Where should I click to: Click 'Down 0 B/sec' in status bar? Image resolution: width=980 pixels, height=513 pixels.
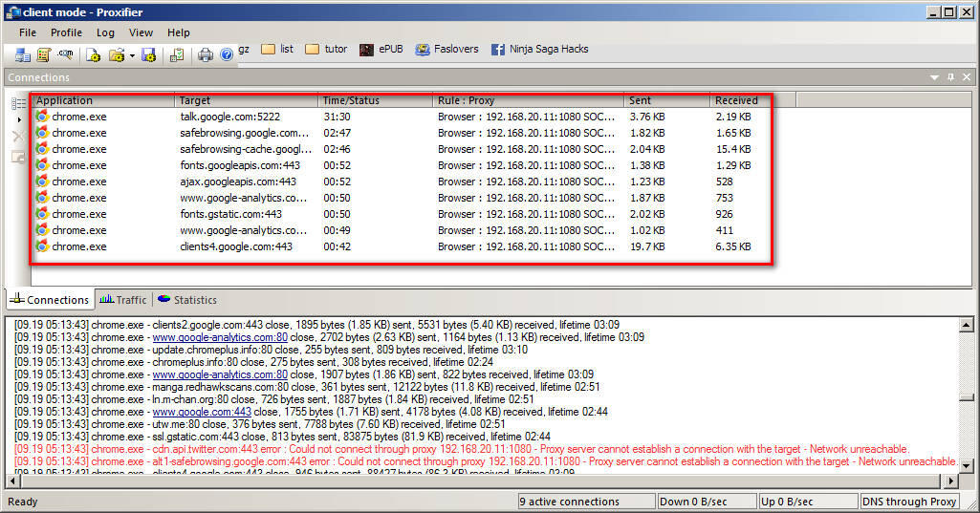pos(707,502)
